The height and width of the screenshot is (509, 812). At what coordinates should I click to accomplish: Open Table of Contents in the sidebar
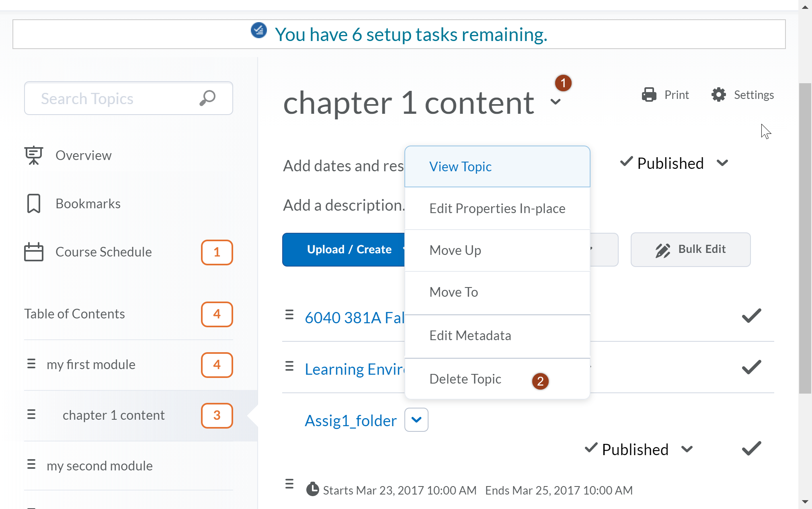(74, 314)
